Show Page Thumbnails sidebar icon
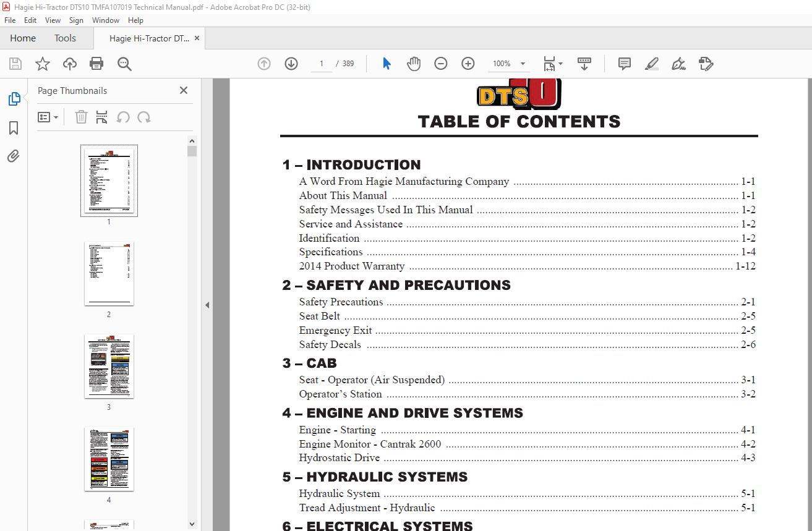Viewport: 812px width, 531px height. coord(14,99)
